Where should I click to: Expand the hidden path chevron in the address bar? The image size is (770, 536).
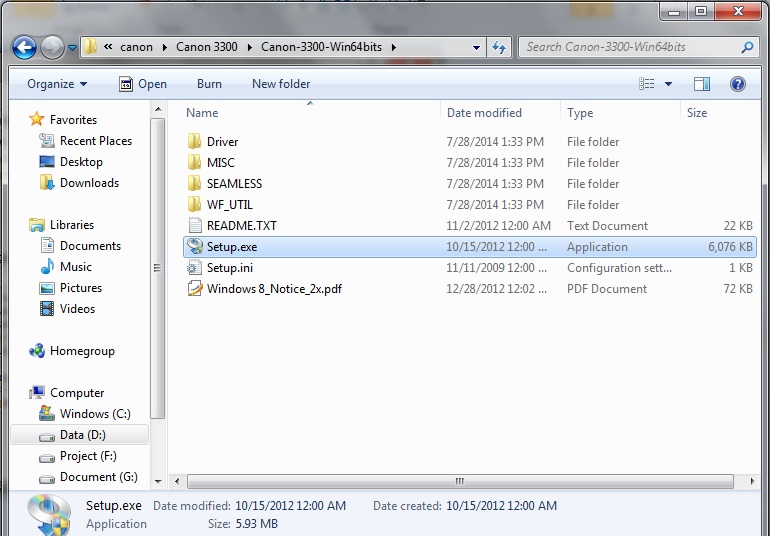point(108,47)
